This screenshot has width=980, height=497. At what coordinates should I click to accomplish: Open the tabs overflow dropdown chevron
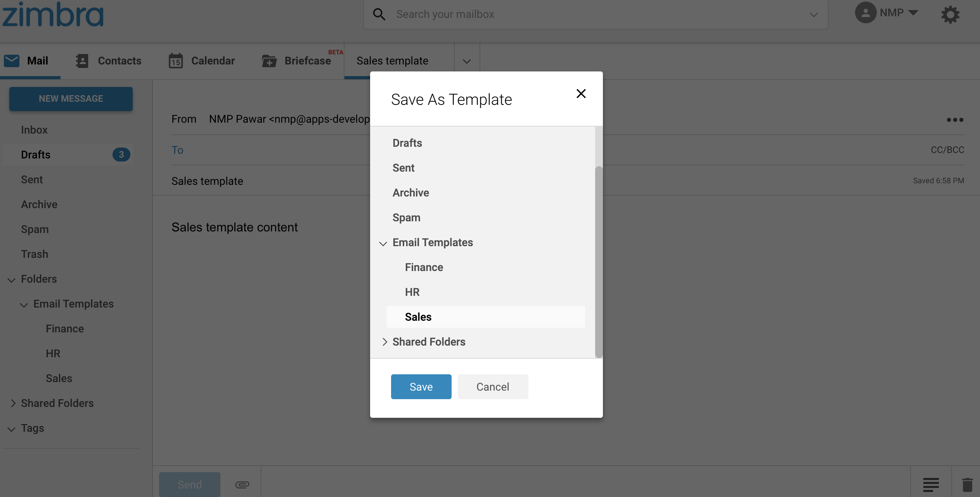coord(467,61)
